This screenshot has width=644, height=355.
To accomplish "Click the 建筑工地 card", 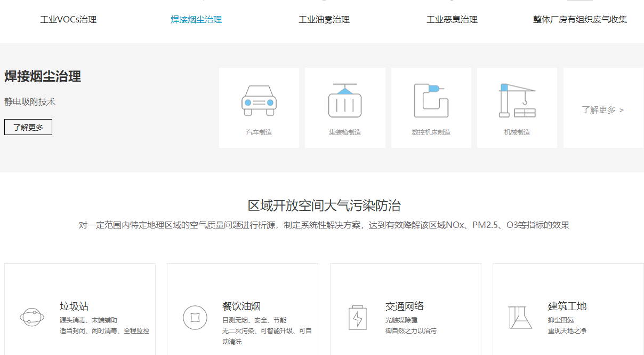I will click(567, 306).
